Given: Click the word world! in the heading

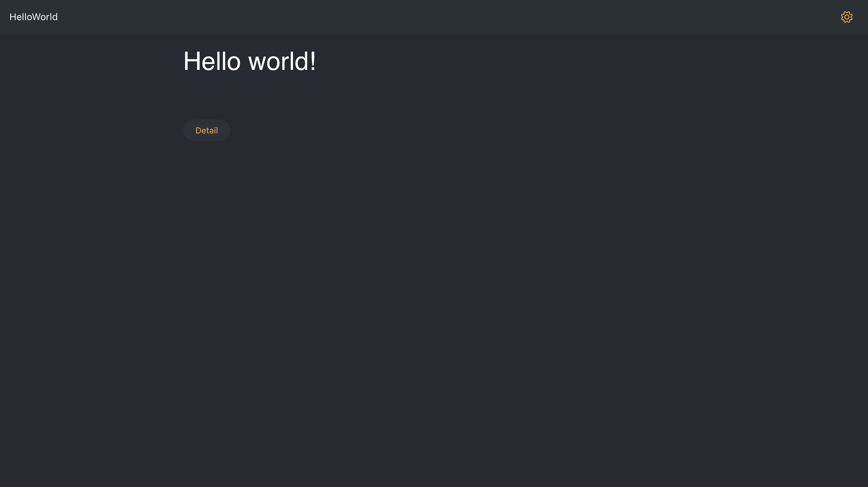Looking at the screenshot, I should (282, 61).
